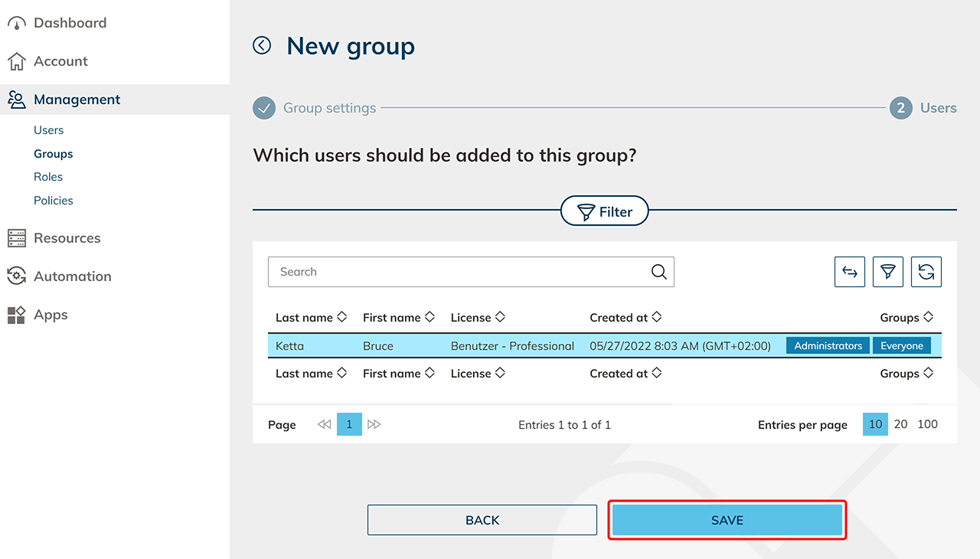Click the refresh table icon
Image resolution: width=980 pixels, height=559 pixels.
[x=926, y=272]
